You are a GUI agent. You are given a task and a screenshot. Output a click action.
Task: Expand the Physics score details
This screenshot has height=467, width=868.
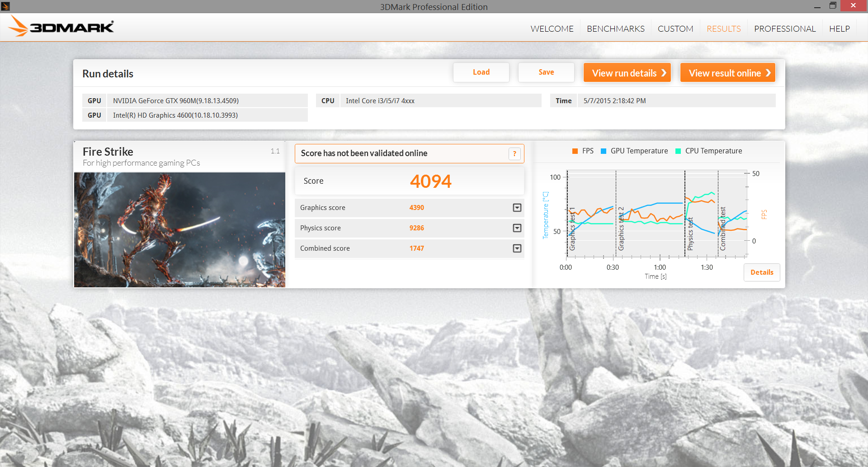tap(517, 228)
